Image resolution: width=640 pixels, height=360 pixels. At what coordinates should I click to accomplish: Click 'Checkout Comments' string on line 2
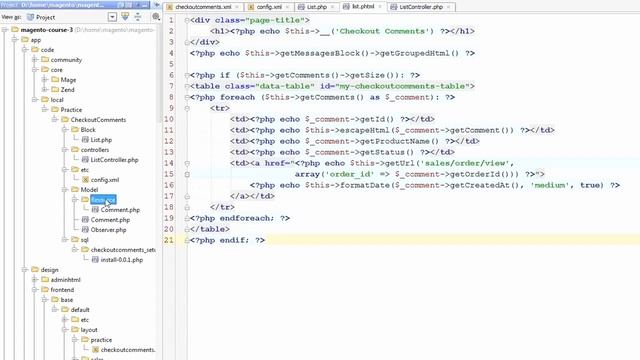pyautogui.click(x=382, y=31)
